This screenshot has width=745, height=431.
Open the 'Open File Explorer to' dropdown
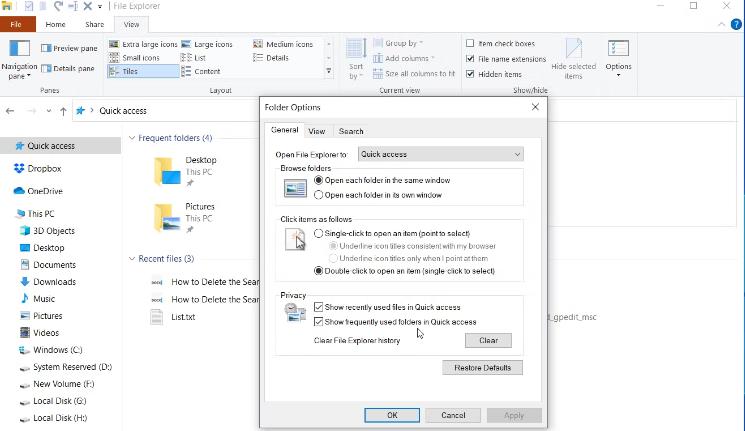(x=440, y=154)
